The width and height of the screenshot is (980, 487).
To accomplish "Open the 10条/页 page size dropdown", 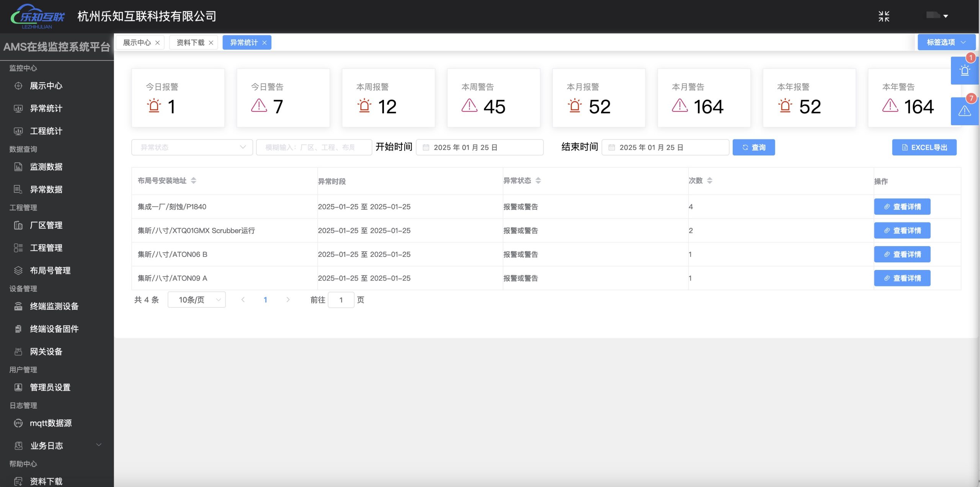I will pyautogui.click(x=197, y=300).
